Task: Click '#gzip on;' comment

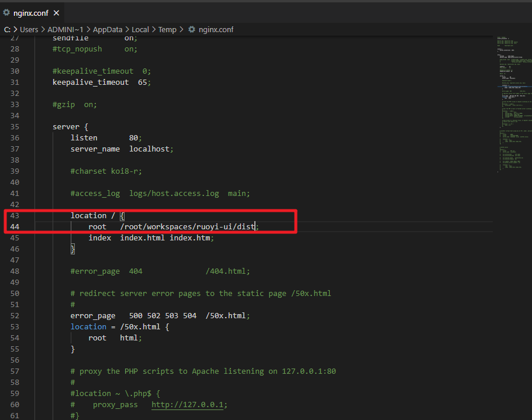Action: tap(75, 105)
